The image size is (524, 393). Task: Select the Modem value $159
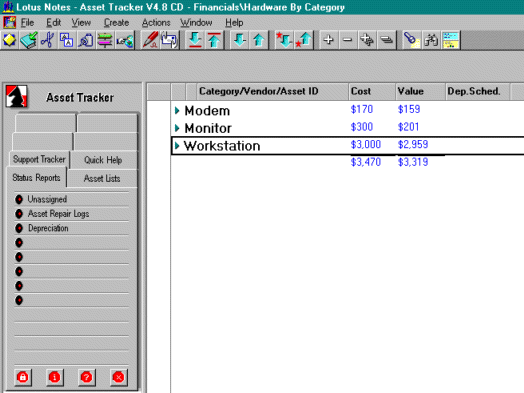(x=409, y=109)
